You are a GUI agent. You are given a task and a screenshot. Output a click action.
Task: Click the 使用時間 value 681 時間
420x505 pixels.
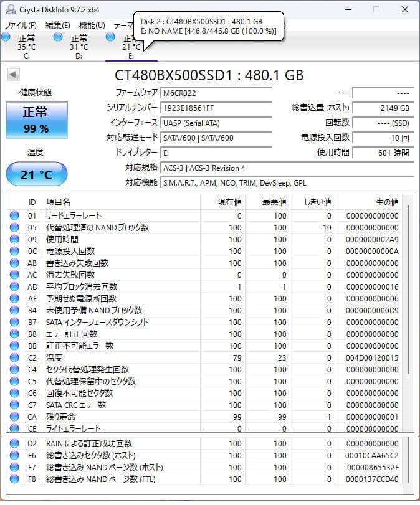click(x=383, y=153)
